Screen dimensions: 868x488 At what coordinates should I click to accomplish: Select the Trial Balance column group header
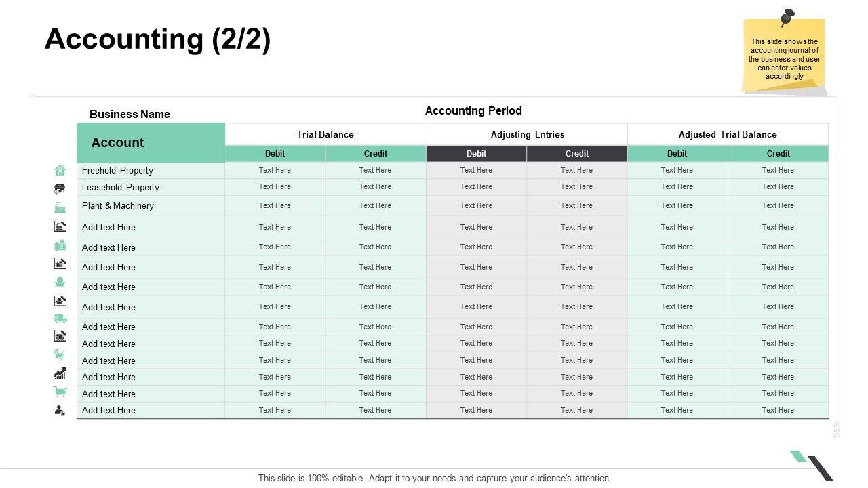pos(325,134)
